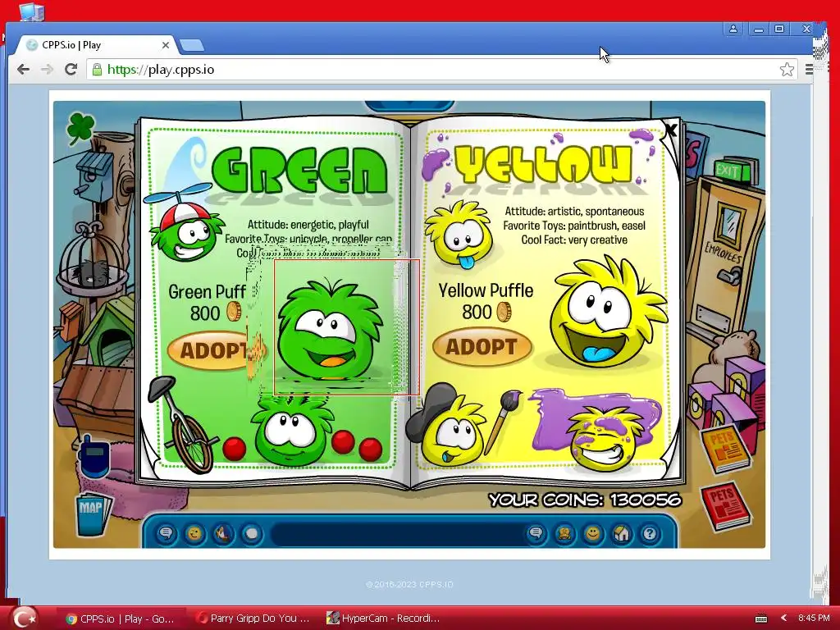Click the large green puffle picture
This screenshot has width=840, height=630.
tap(331, 328)
